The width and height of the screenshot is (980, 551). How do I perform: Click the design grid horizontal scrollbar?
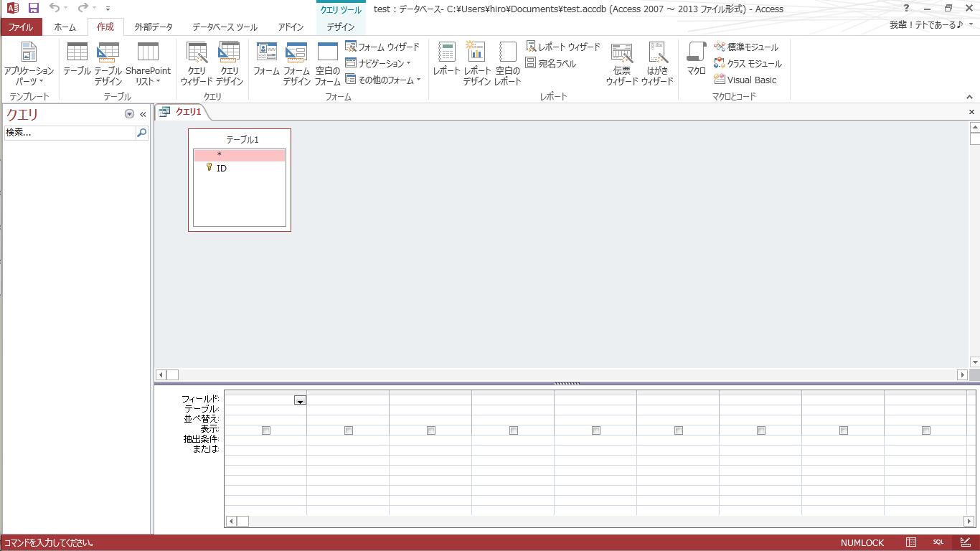pyautogui.click(x=599, y=521)
